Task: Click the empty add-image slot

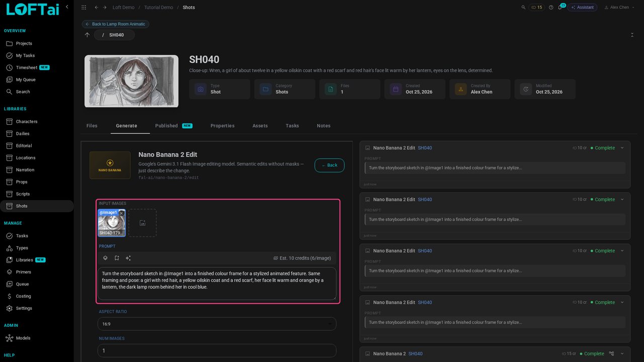Action: (142, 223)
